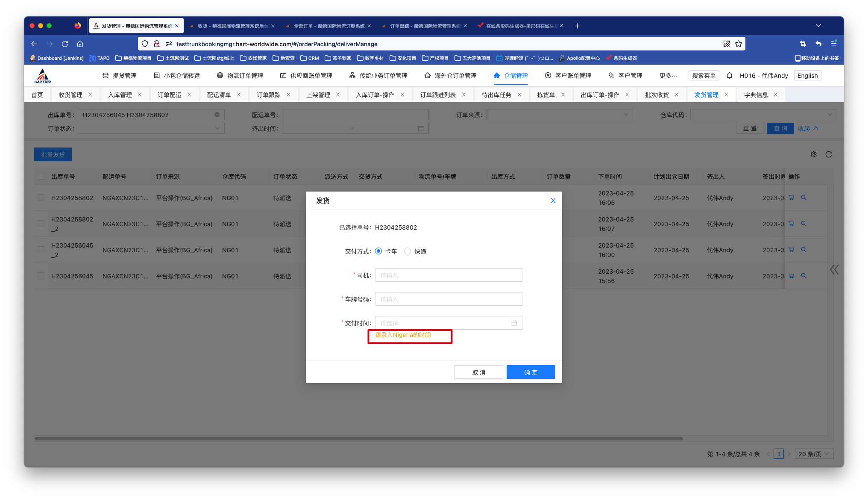The width and height of the screenshot is (868, 499).
Task: Check the select-all header checkbox
Action: coord(41,176)
